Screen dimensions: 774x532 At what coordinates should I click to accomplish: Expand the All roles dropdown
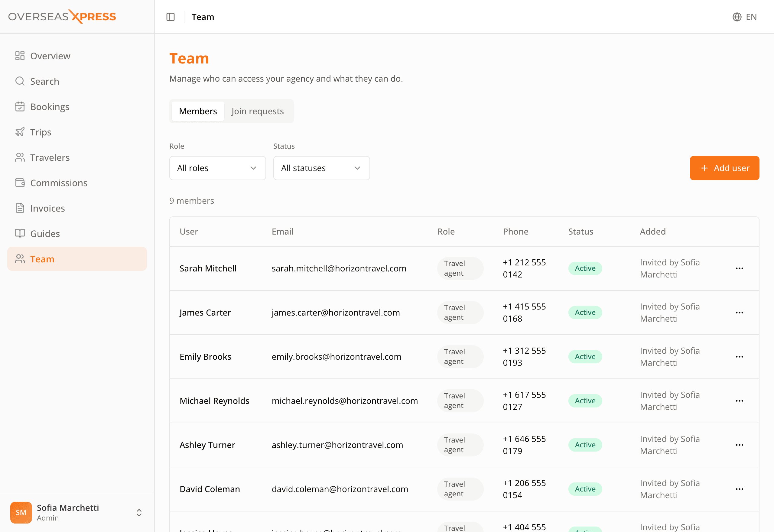click(217, 168)
